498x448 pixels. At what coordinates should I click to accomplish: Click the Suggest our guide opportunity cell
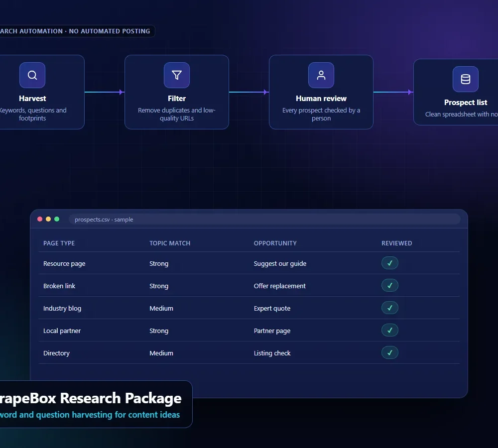tap(280, 263)
